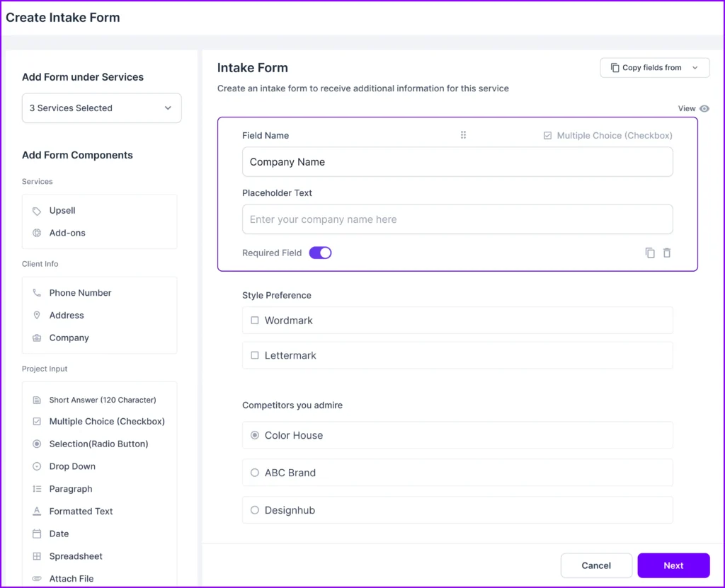Image resolution: width=725 pixels, height=588 pixels.
Task: Select the Spreadsheet component icon
Action: click(x=37, y=556)
